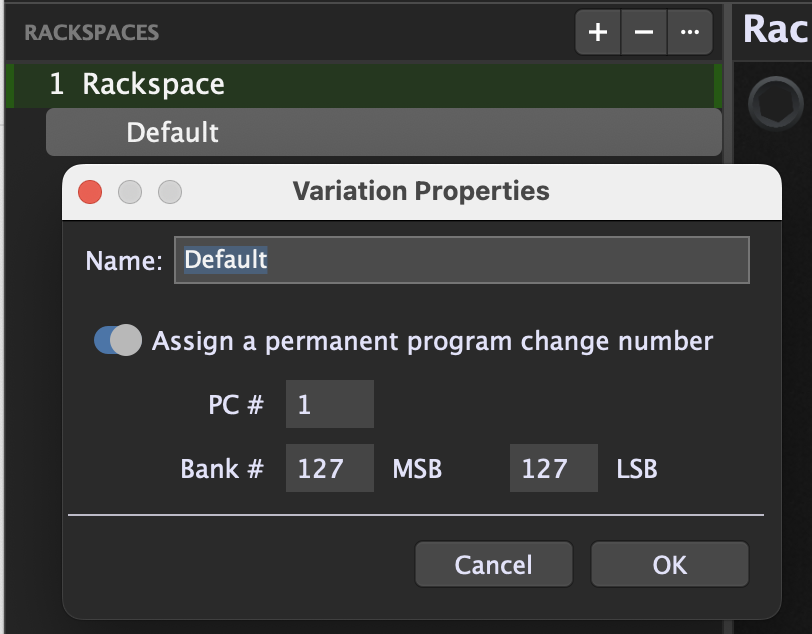The height and width of the screenshot is (634, 812).
Task: Click the minus icon to remove the rackspace
Action: coord(644,32)
